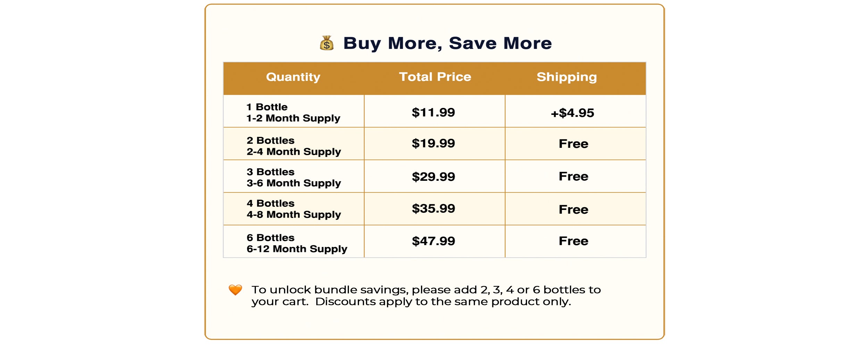
Task: Click the bundle savings note text
Action: click(426, 296)
